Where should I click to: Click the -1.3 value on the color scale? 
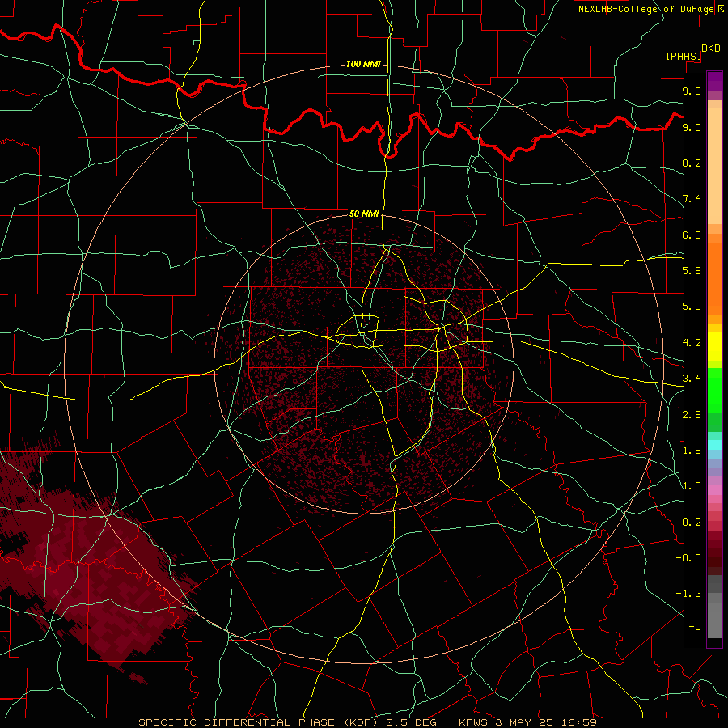[x=688, y=594]
